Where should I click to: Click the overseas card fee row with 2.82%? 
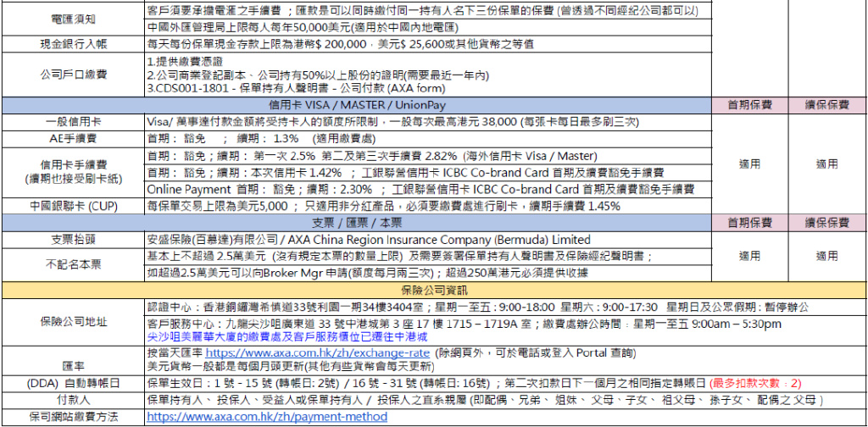coord(427,156)
